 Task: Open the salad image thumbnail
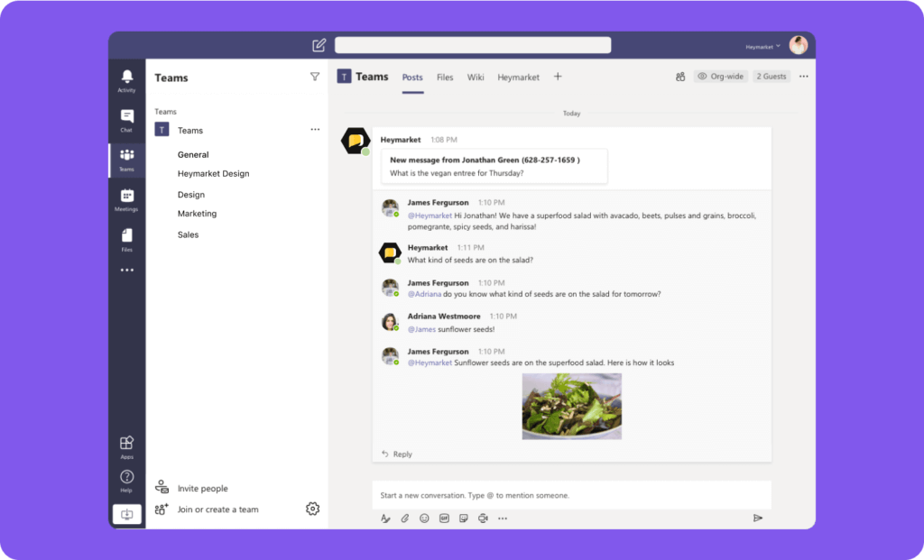tap(571, 407)
